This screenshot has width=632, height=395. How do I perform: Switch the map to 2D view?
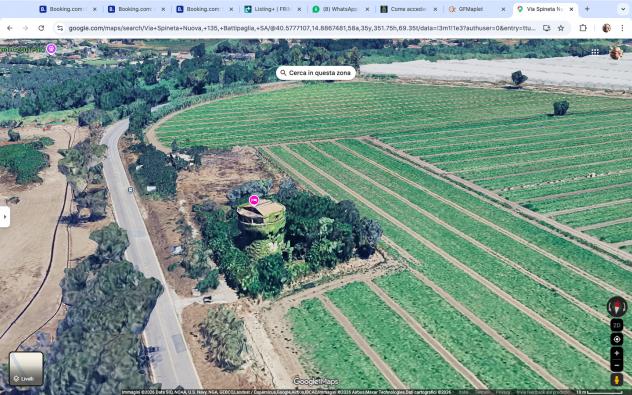(617, 325)
